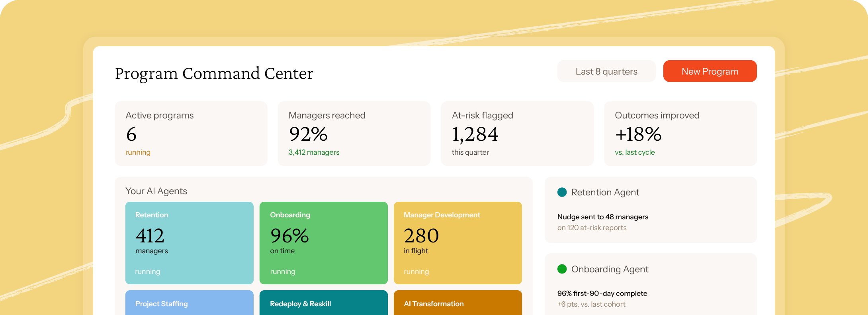
Task: Click the on time label in Onboarding card
Action: pos(282,251)
